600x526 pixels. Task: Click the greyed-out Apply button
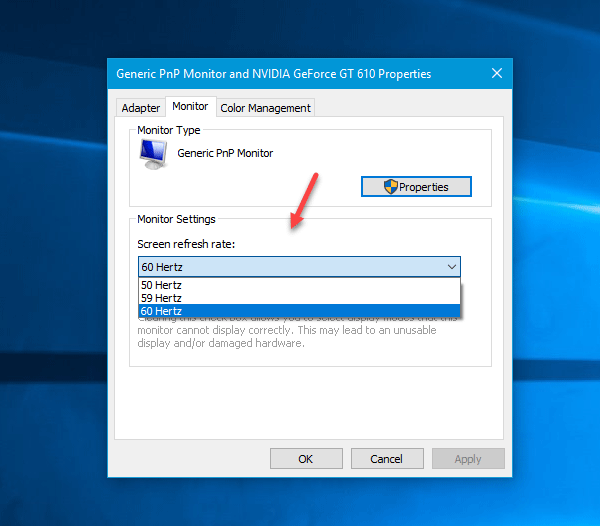click(x=468, y=459)
